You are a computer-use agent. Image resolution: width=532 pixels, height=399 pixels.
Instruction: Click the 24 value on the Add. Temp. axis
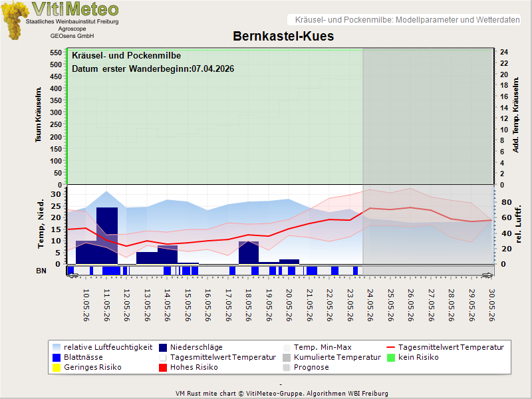point(504,53)
